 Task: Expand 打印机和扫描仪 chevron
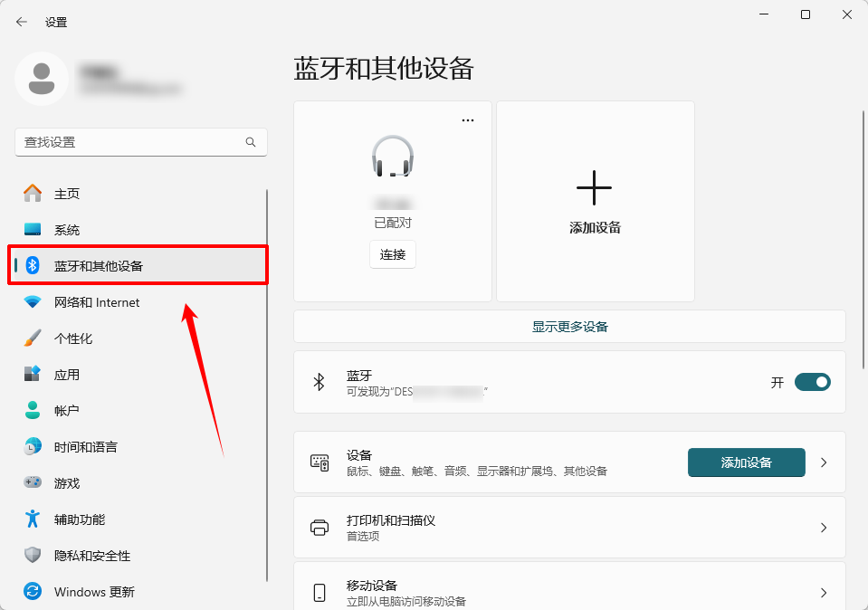(824, 528)
